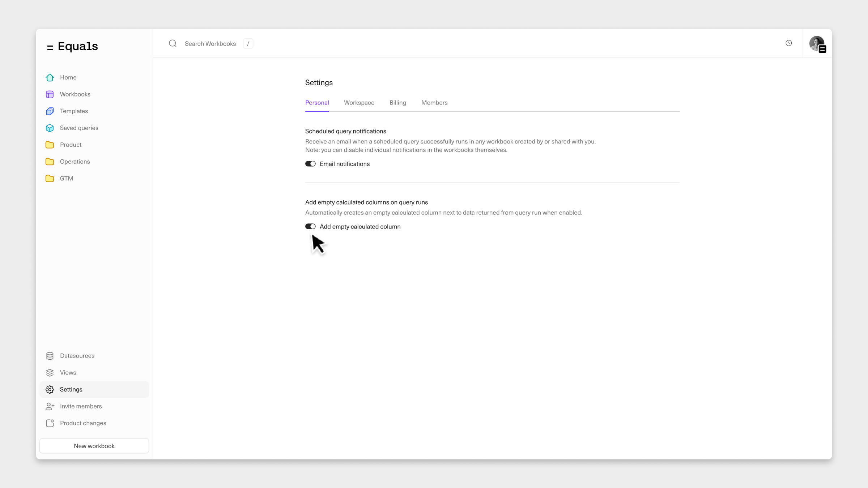The width and height of the screenshot is (868, 488).
Task: Open the Operations folder
Action: point(75,162)
